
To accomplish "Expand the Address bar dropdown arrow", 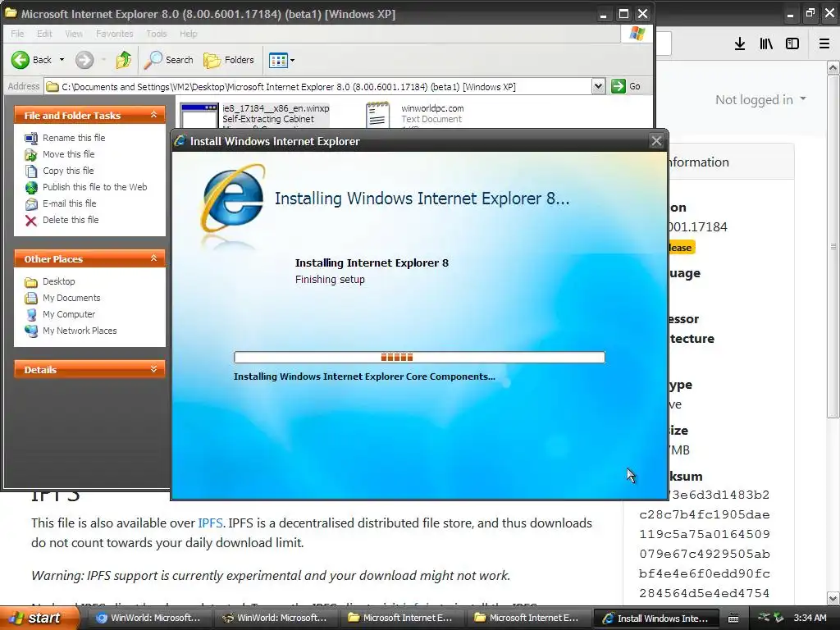I will click(598, 86).
